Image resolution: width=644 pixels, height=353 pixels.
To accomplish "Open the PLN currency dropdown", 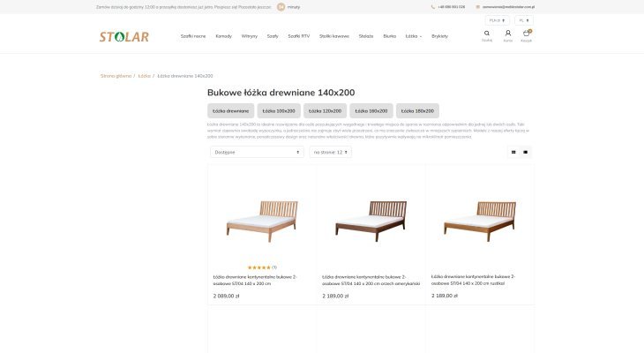I will click(x=496, y=19).
